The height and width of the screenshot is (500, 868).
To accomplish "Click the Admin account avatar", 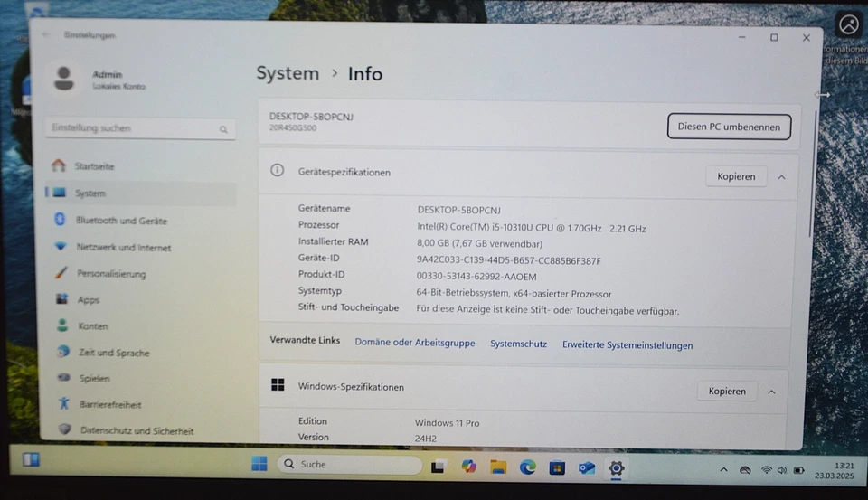I will coord(63,78).
